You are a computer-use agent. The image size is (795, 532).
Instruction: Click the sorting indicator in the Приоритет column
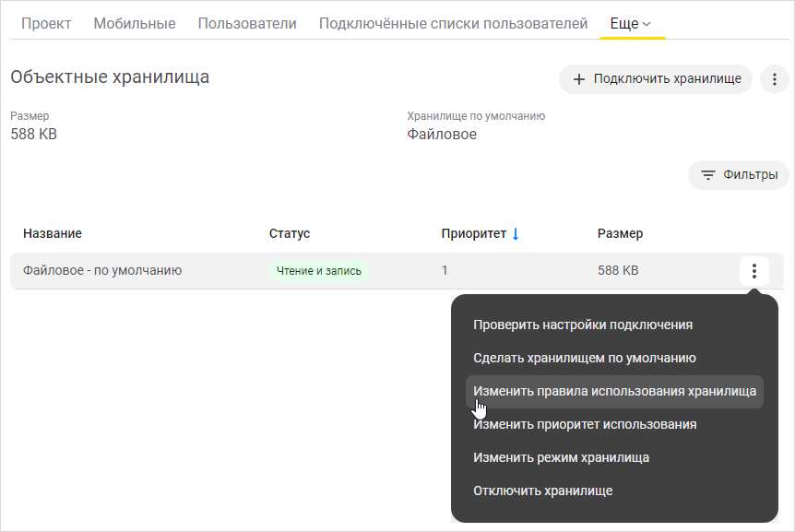(516, 233)
